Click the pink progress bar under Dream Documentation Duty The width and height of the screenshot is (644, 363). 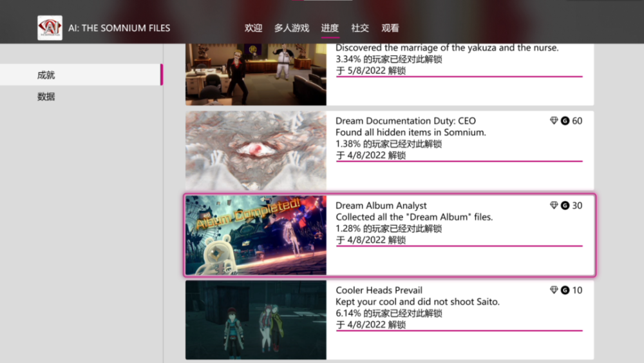coord(459,161)
